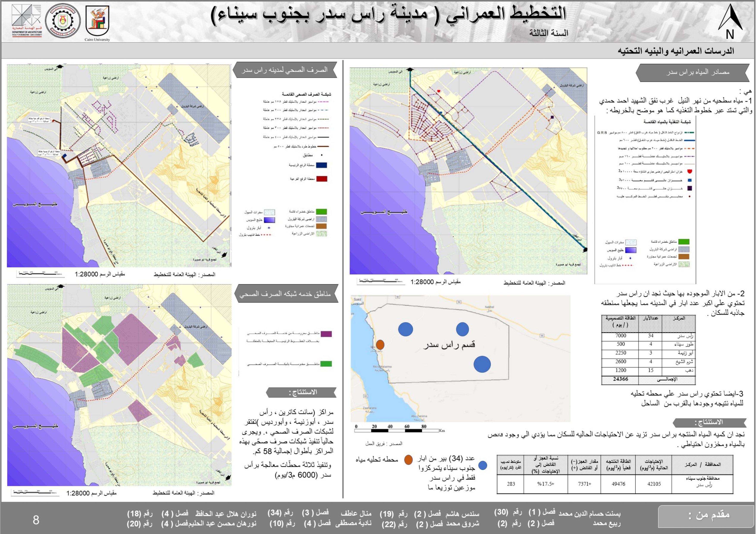Click the orange desalination plant legend circle
The width and height of the screenshot is (756, 534).
coord(408,460)
